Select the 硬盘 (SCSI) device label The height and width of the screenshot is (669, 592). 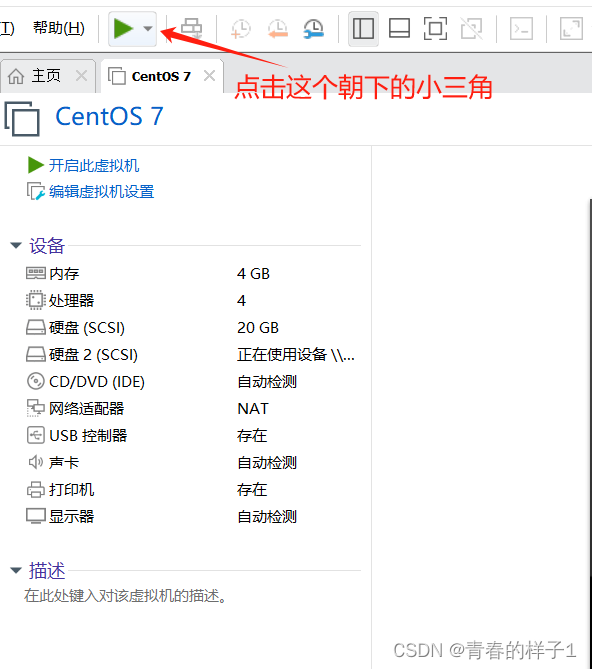tap(87, 328)
